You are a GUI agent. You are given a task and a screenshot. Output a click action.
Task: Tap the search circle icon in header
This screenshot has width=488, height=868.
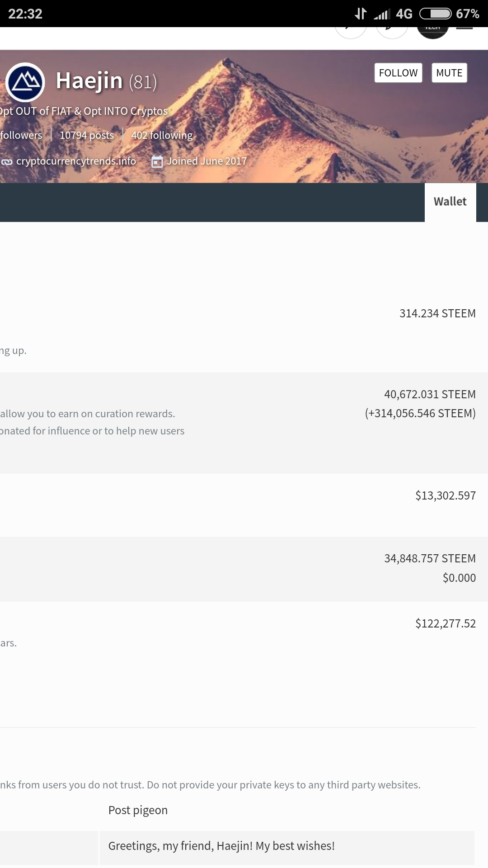point(351,30)
